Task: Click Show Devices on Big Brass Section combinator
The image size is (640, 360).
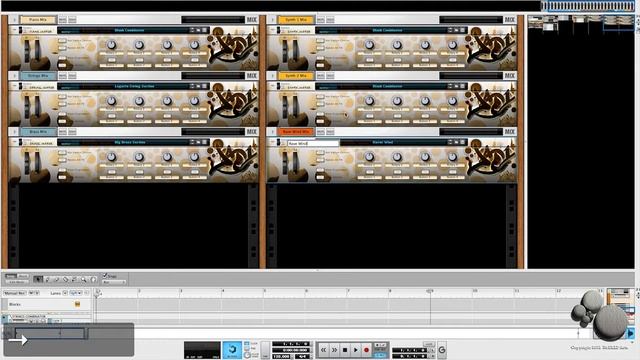Action: 62,170
